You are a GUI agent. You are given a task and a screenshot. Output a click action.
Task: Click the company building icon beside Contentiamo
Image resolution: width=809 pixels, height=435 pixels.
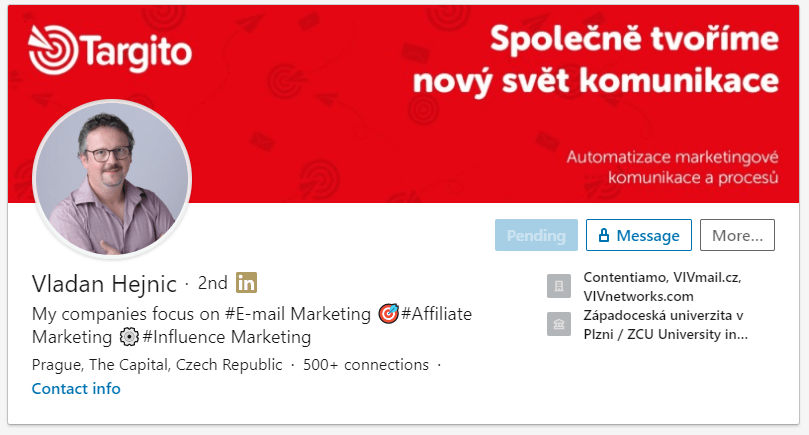[559, 287]
